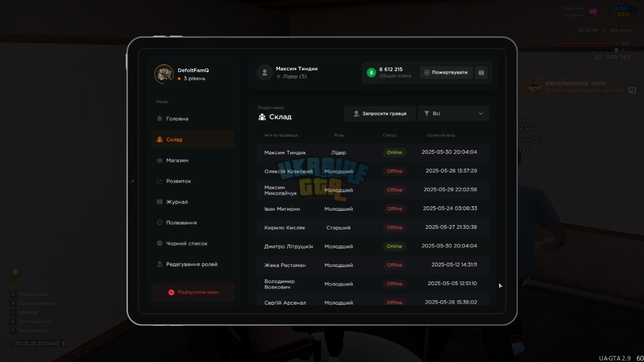Go to the Розвиток section

(193, 181)
